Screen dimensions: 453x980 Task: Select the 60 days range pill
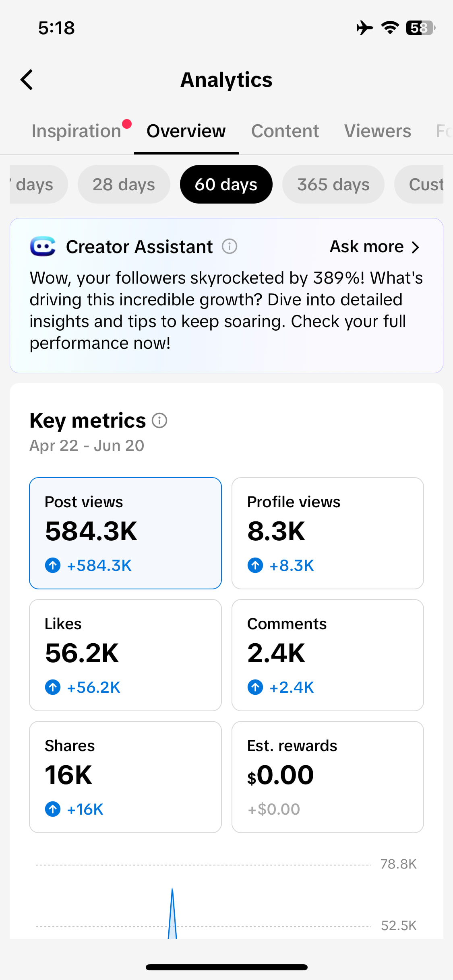[x=226, y=184]
